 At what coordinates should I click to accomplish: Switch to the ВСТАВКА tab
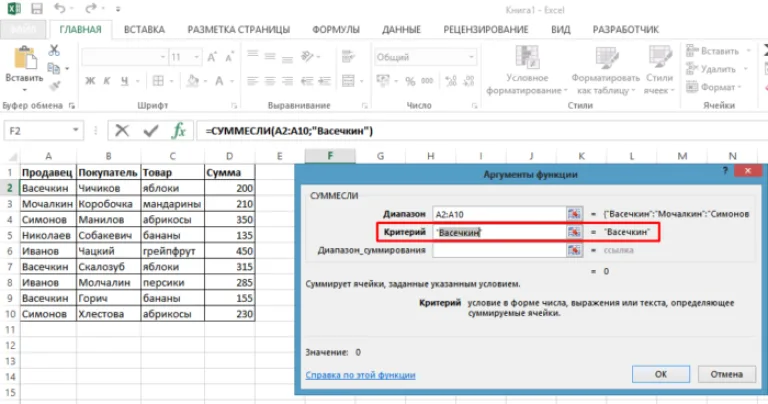coord(144,29)
